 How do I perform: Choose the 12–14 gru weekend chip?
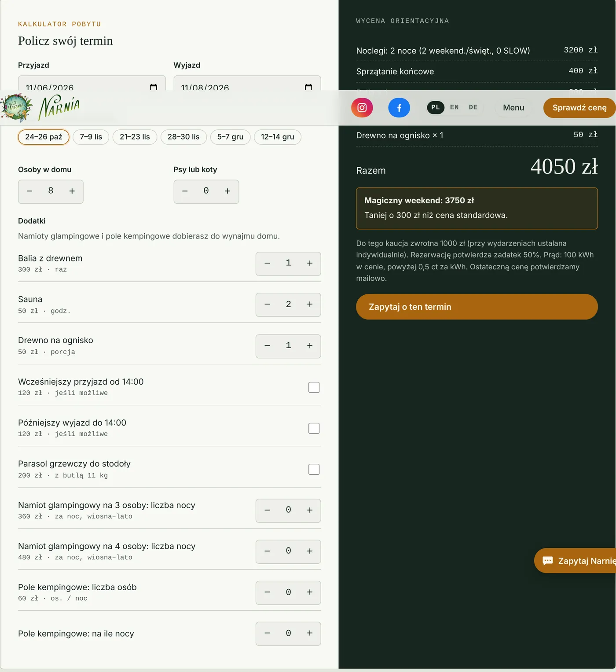(x=278, y=137)
